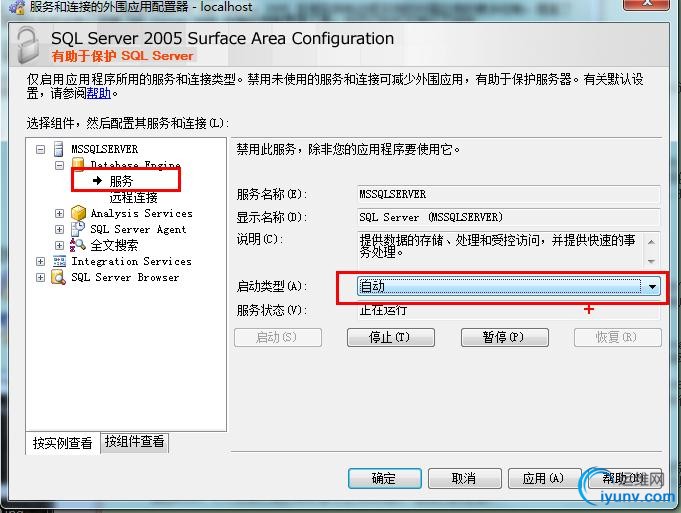Click the SQL Server Browser icon
This screenshot has height=513, width=681.
click(58, 277)
